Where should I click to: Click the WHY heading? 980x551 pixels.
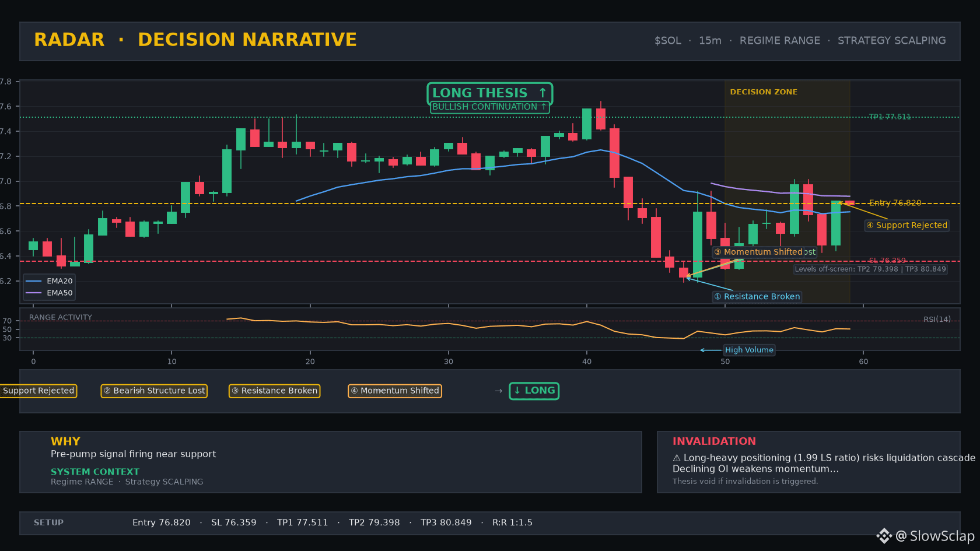[65, 441]
